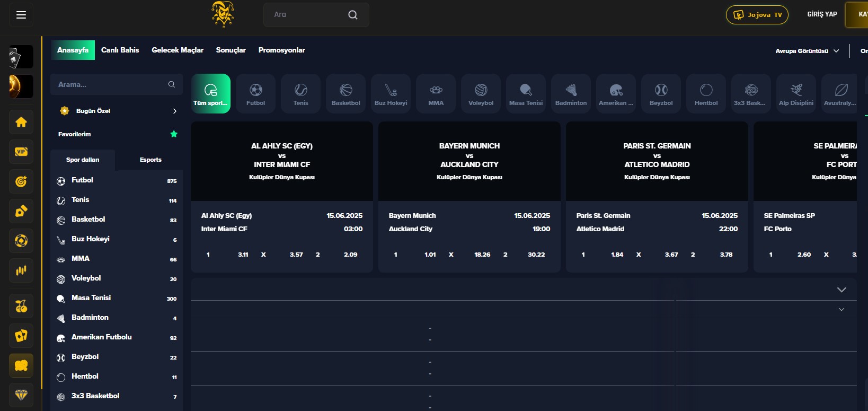868x411 pixels.
Task: Select Beyzbol sport filter icon
Action: 661,94
